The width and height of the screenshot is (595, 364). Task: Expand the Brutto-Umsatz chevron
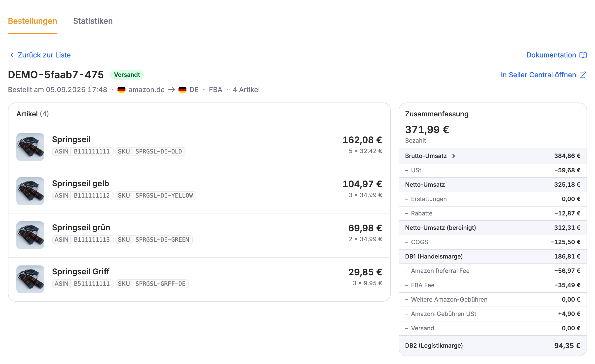point(454,156)
